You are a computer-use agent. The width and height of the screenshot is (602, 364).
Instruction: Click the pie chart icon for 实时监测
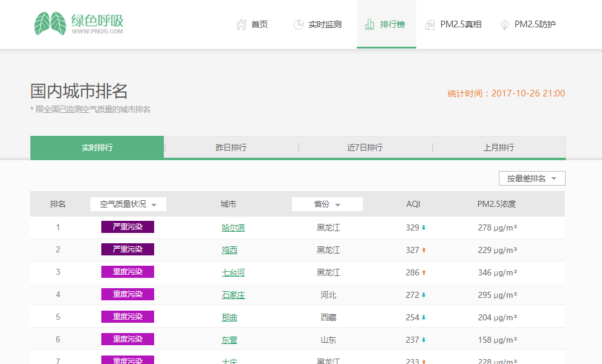tap(298, 24)
